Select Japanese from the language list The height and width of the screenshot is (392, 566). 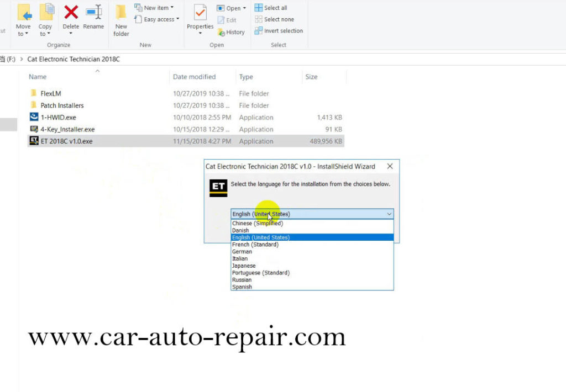pyautogui.click(x=244, y=266)
